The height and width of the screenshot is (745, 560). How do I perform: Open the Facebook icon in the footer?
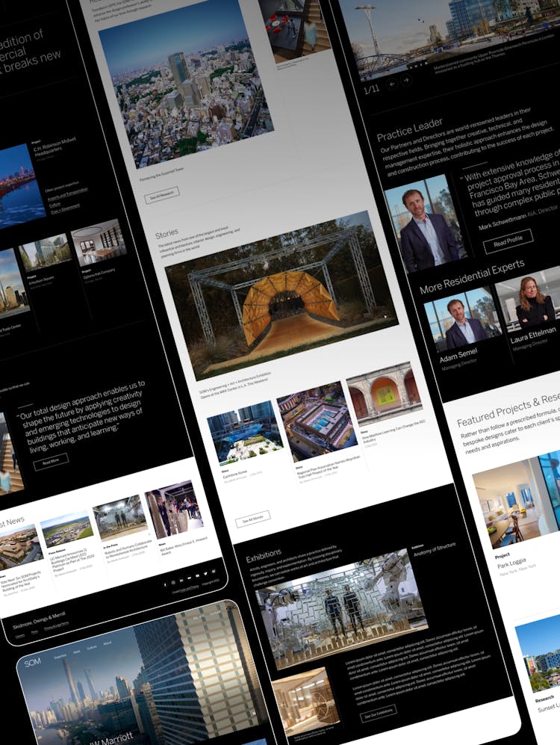[x=164, y=585]
